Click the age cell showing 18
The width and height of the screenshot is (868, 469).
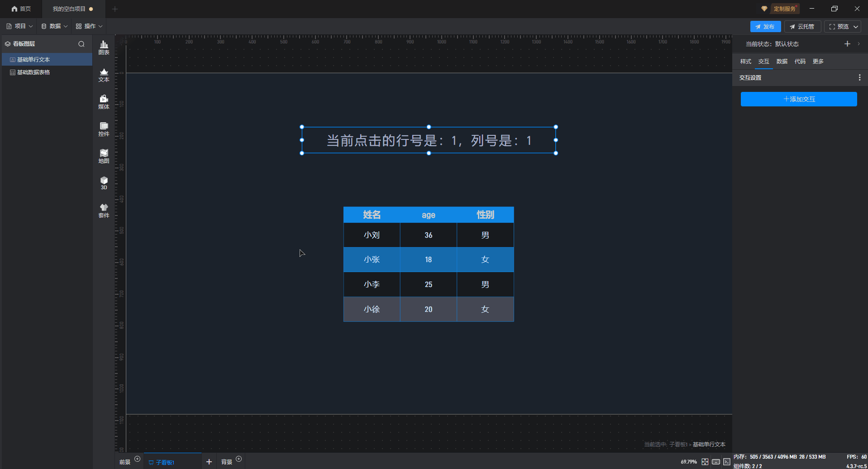(x=429, y=259)
